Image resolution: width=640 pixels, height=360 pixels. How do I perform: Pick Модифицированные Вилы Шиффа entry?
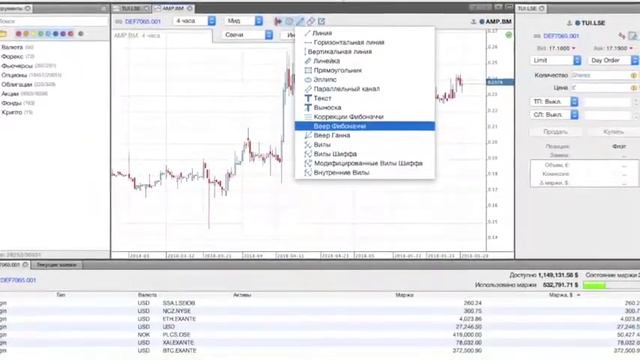click(x=365, y=163)
